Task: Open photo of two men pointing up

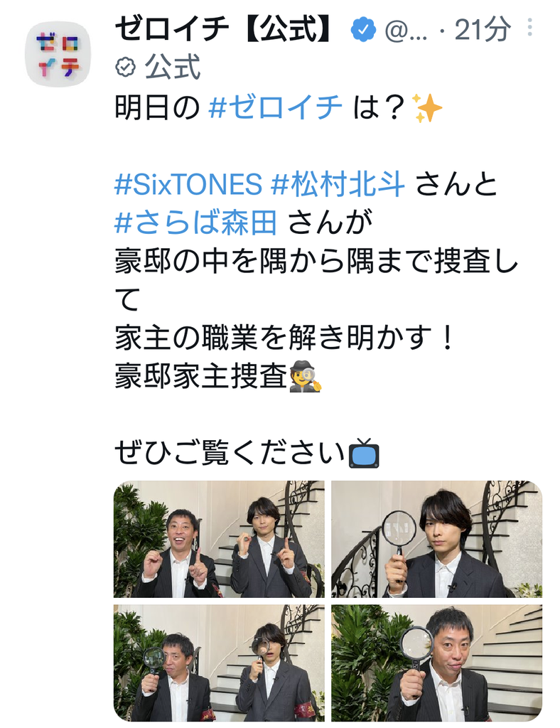Action: coord(219,539)
